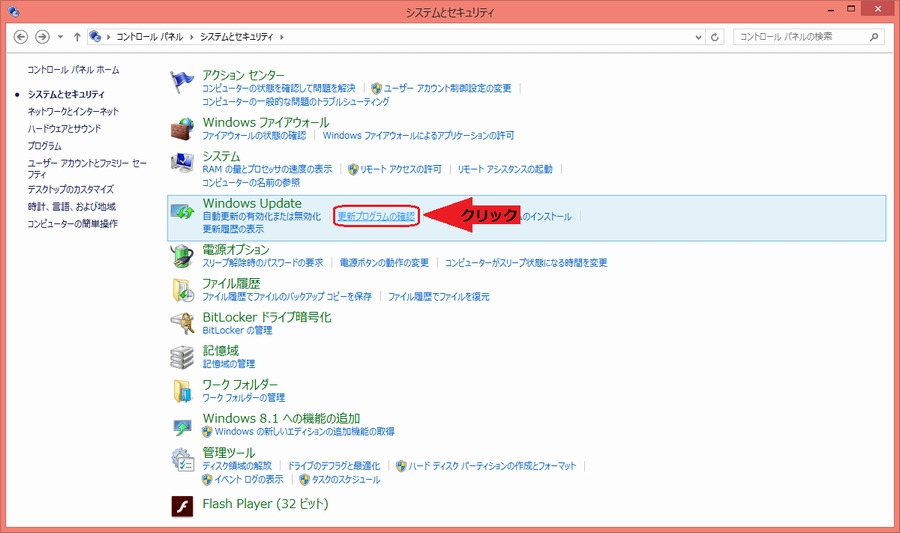Viewport: 900px width, 533px height.
Task: Click 更新履歴の表示 link
Action: pos(233,229)
